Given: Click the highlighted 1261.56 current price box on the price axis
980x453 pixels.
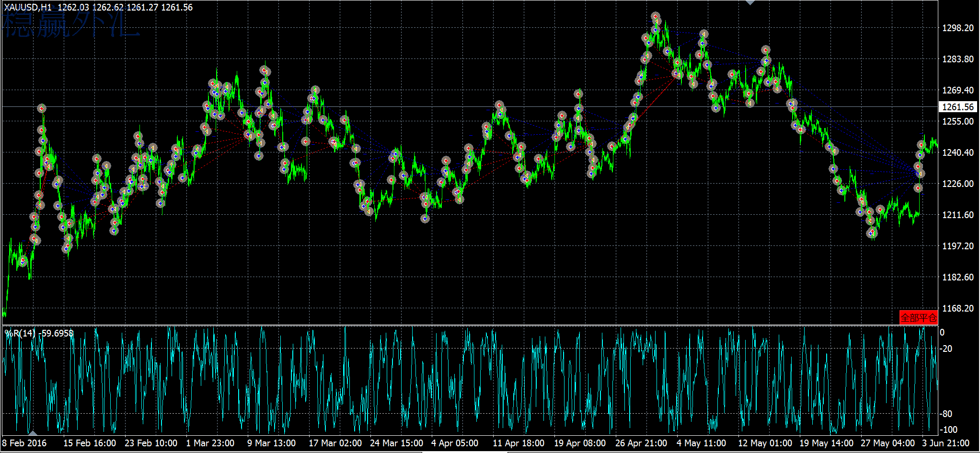Looking at the screenshot, I should point(957,107).
